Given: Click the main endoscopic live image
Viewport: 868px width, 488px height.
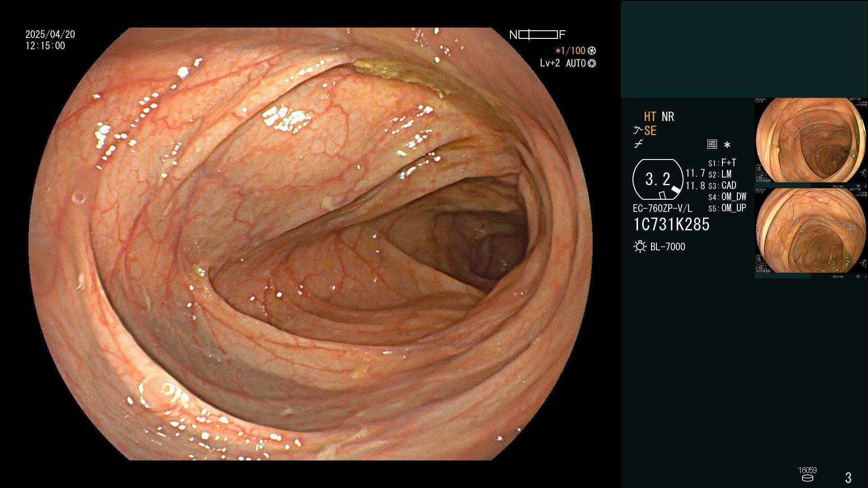Looking at the screenshot, I should coord(311,244).
